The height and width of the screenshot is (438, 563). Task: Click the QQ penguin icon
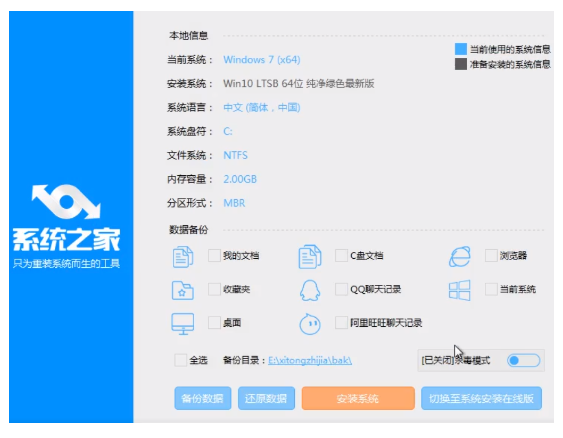pyautogui.click(x=310, y=290)
